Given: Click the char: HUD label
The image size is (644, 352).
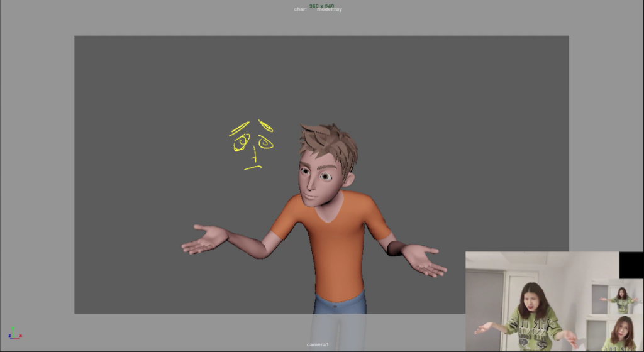Looking at the screenshot, I should [300, 9].
